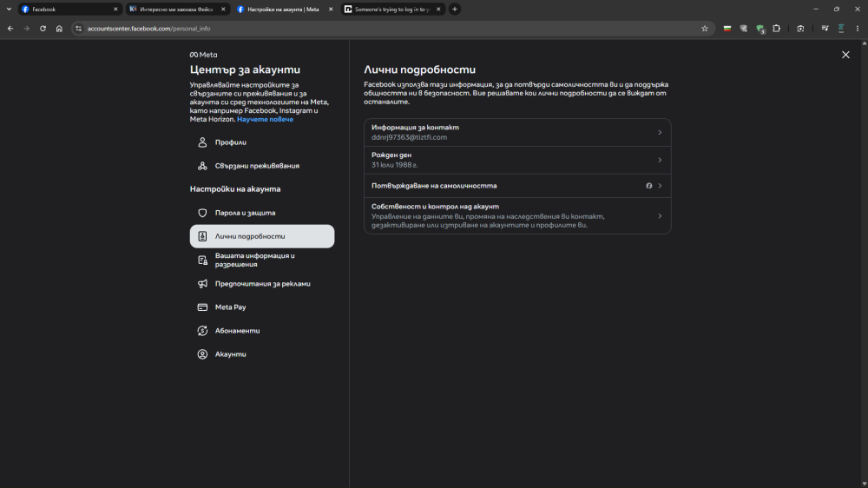Open Meta Pay settings
The width and height of the screenshot is (868, 488).
pyautogui.click(x=262, y=307)
